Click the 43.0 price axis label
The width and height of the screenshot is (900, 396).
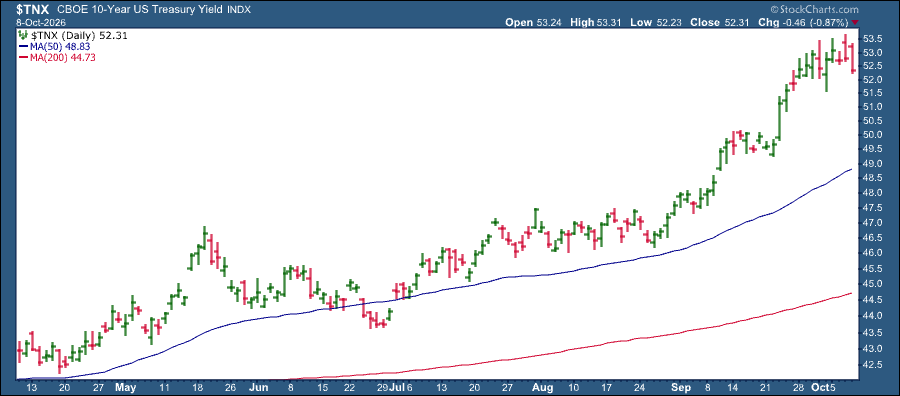coord(872,348)
